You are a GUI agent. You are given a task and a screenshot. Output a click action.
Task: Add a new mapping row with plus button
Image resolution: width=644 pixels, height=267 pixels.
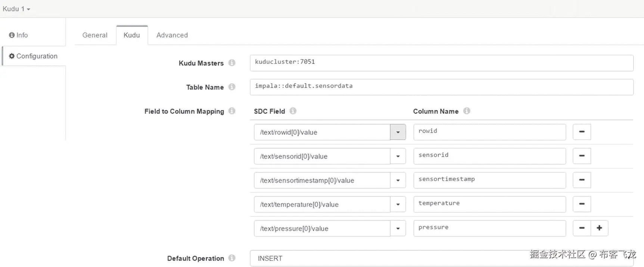tap(599, 228)
